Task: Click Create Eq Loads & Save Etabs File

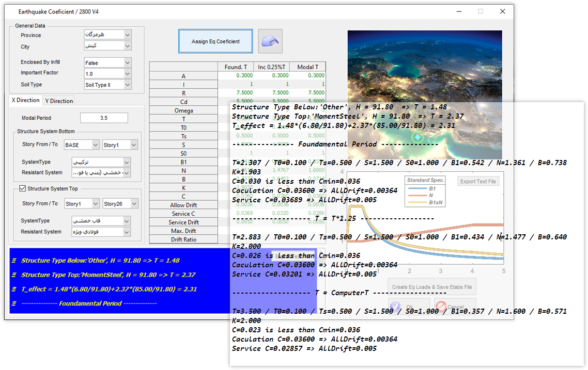Action: tap(431, 287)
